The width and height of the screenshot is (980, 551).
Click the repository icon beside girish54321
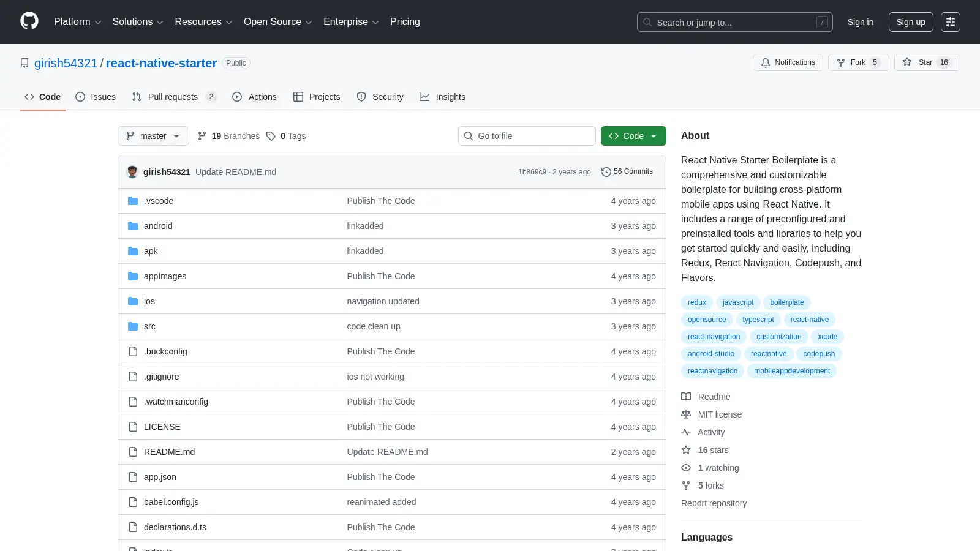24,63
